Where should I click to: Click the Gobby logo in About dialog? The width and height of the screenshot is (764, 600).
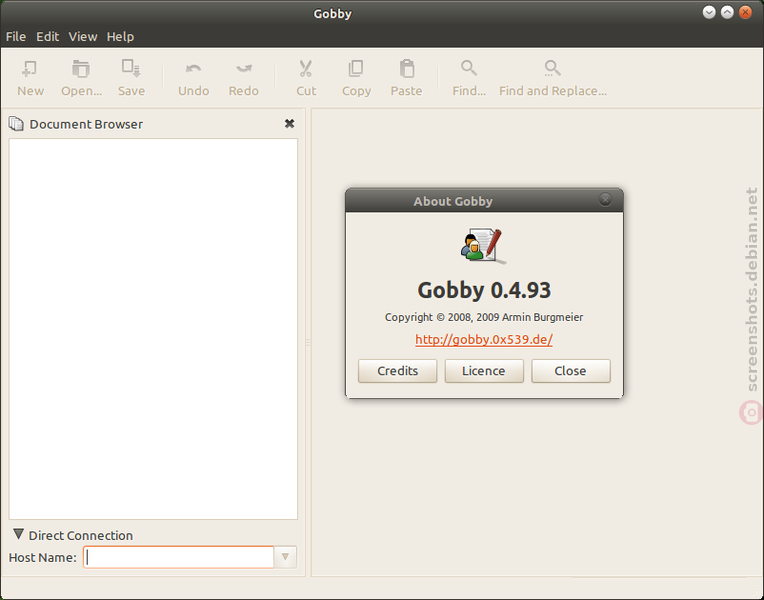pyautogui.click(x=483, y=246)
